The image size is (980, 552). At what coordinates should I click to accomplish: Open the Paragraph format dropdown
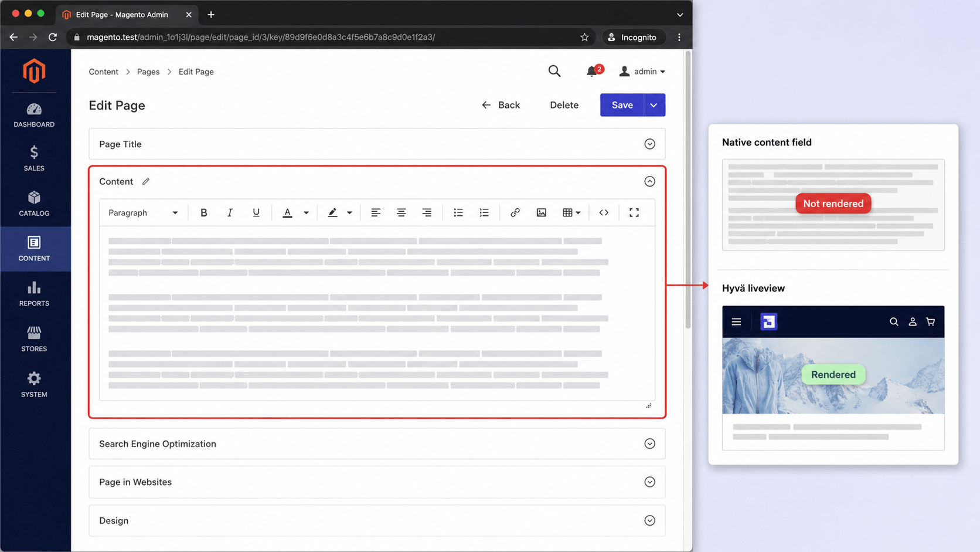tap(143, 212)
